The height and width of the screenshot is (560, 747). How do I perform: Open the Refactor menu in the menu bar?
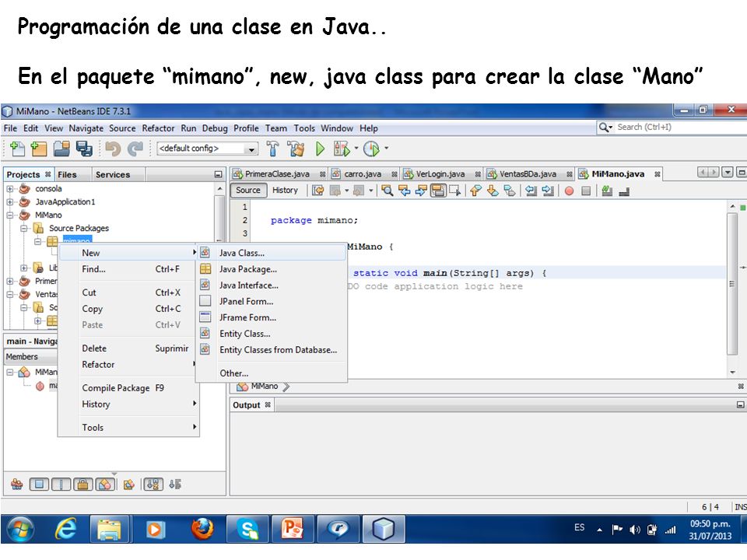(x=158, y=128)
